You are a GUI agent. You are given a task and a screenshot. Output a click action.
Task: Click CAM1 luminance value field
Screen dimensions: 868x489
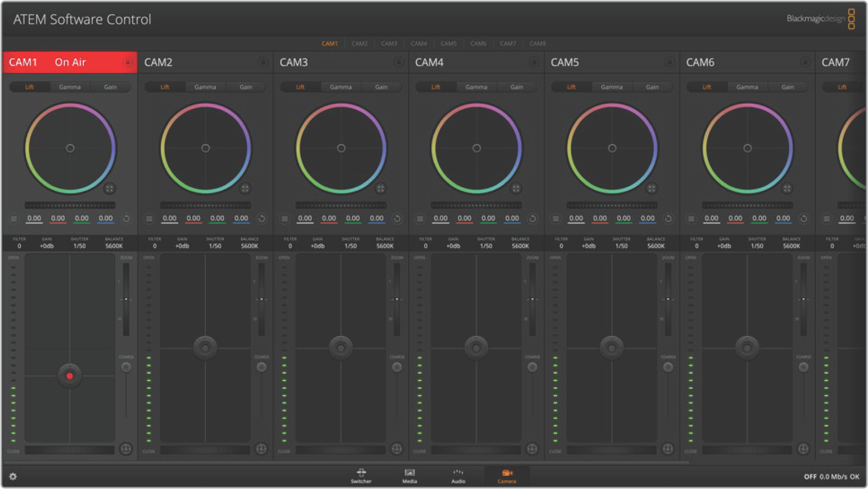(34, 219)
